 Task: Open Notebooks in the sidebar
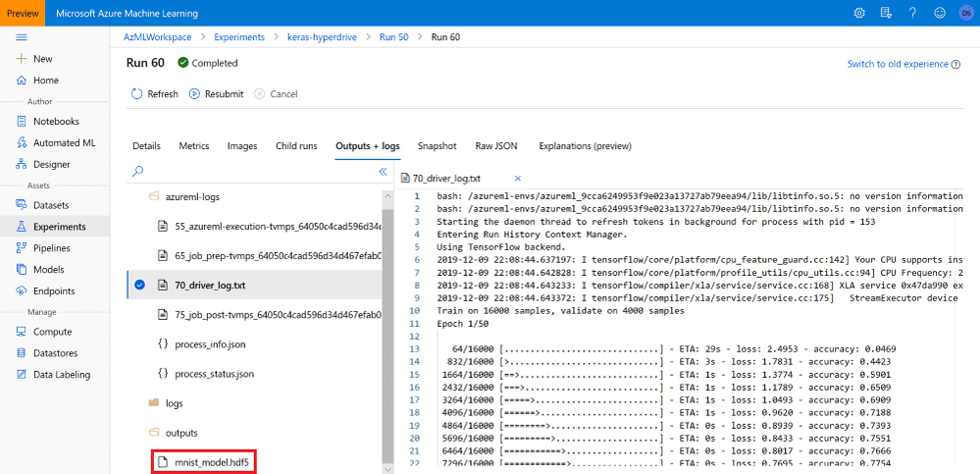[56, 122]
